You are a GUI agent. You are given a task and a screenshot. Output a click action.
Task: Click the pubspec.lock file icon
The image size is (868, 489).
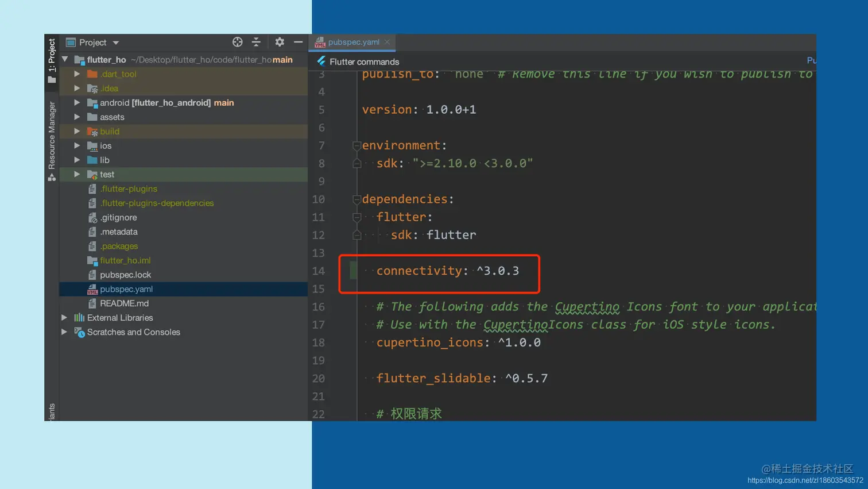[92, 275]
